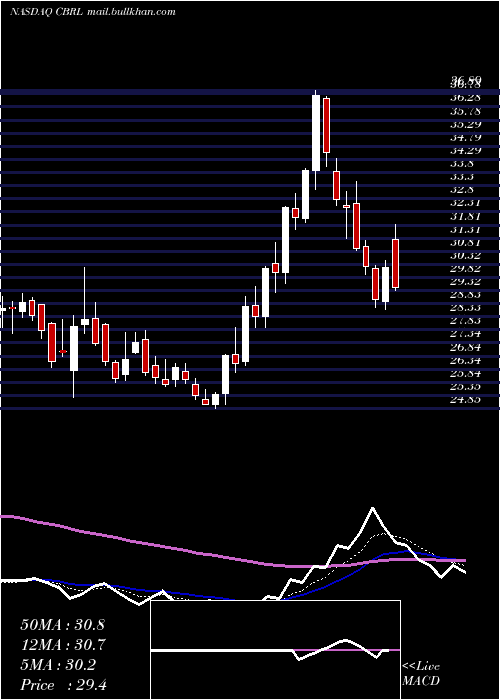Click the 34.79 price axis label
This screenshot has width=500, height=700.
[466, 137]
